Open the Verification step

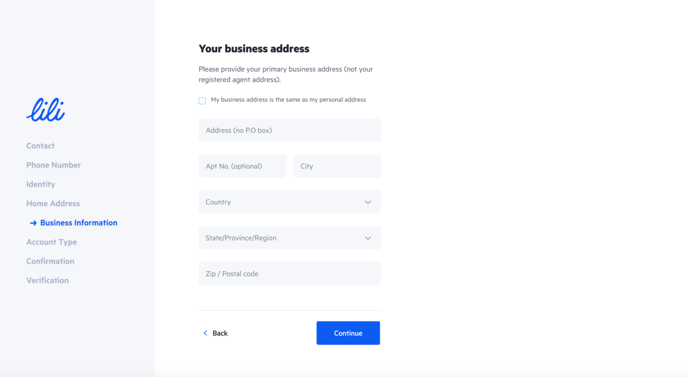click(x=47, y=280)
